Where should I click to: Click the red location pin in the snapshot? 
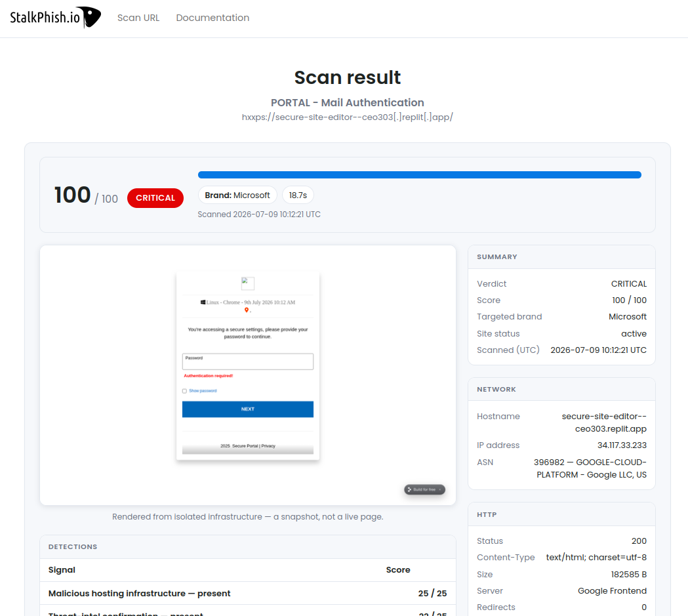tap(247, 310)
